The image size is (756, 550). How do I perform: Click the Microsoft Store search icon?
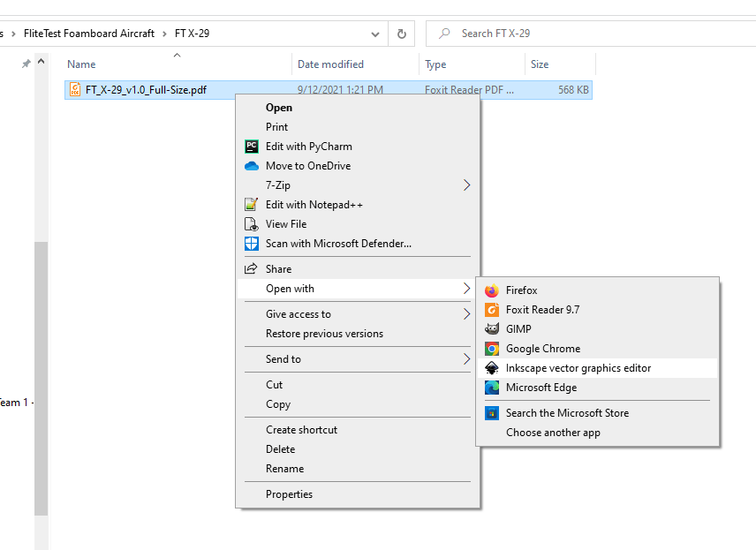click(x=492, y=413)
